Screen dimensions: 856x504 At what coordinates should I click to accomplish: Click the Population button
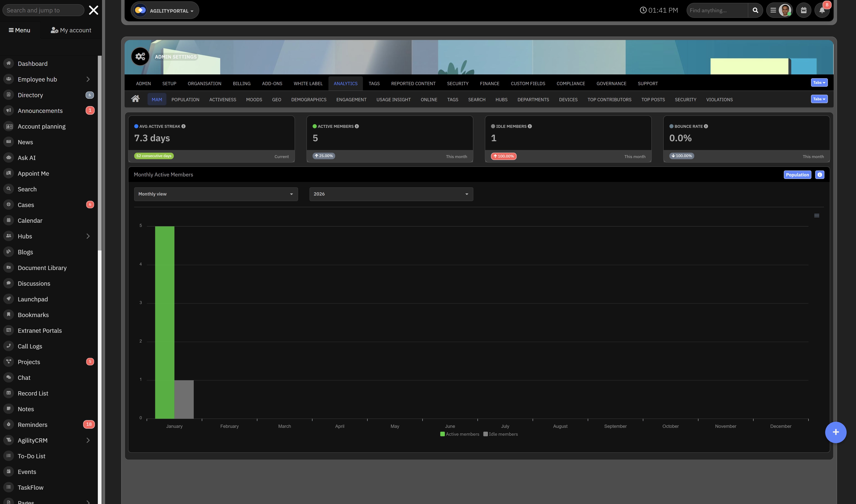point(797,175)
